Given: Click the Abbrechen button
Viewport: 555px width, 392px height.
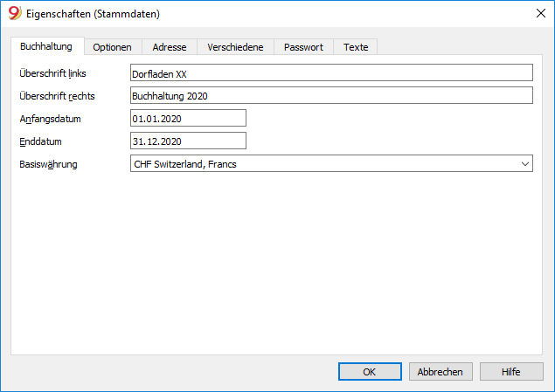Looking at the screenshot, I should (x=441, y=372).
